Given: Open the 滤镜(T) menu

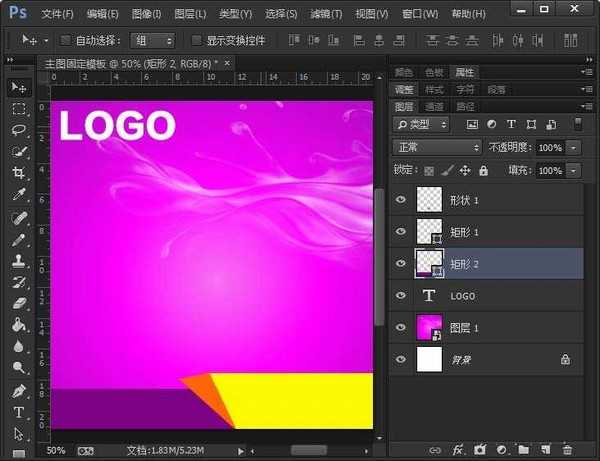Looking at the screenshot, I should point(325,14).
